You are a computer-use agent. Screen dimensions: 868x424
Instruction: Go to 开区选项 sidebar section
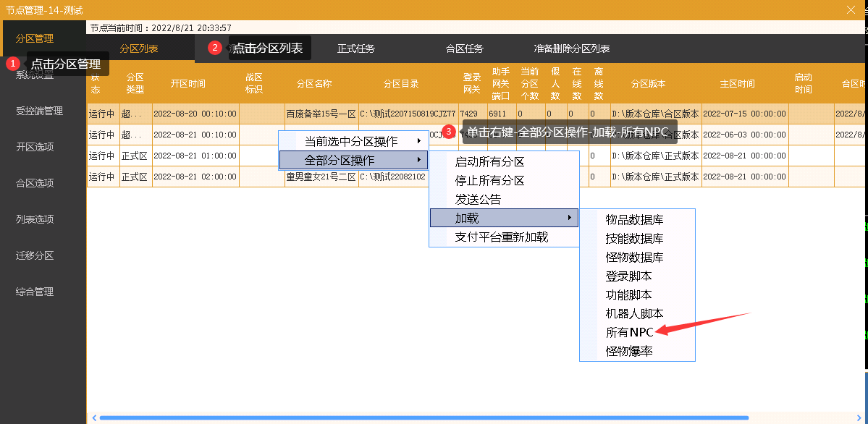point(35,148)
